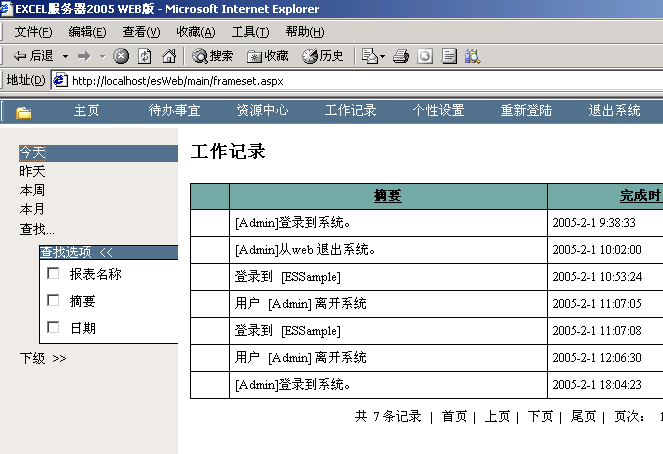Open the Favorites (收藏) toolbar button
The image size is (663, 454).
[x=267, y=56]
